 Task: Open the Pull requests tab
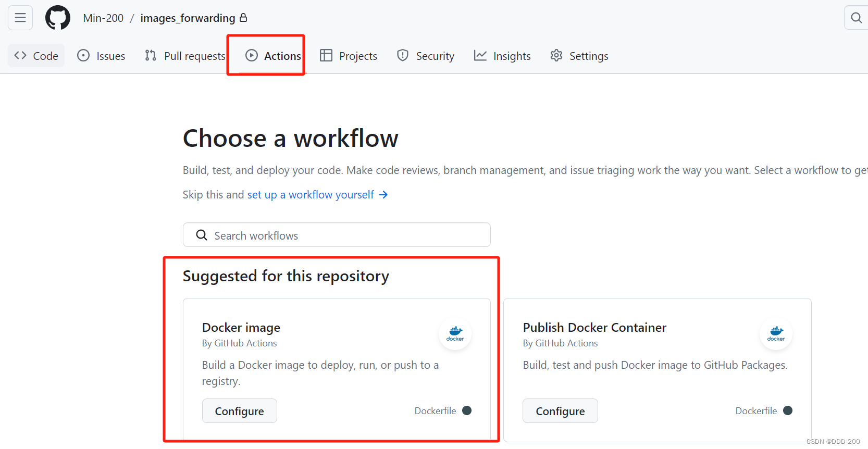[185, 56]
